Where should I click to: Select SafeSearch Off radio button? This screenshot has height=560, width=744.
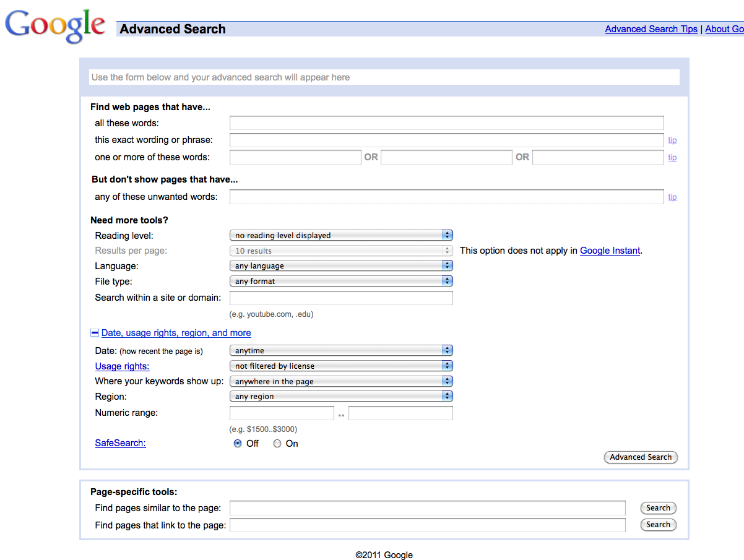tap(238, 444)
